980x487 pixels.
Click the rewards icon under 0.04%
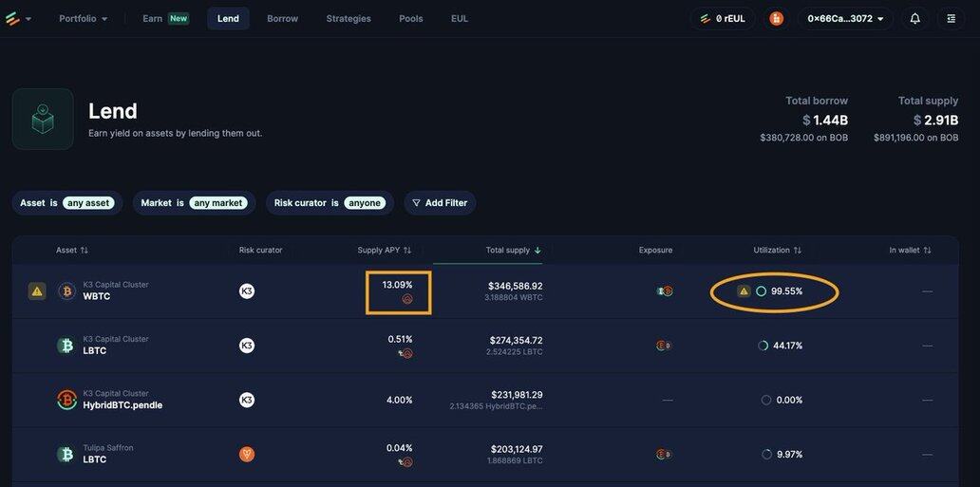(x=406, y=462)
